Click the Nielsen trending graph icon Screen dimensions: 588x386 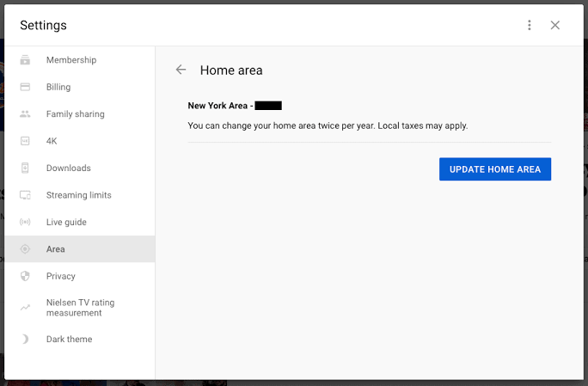tap(25, 308)
